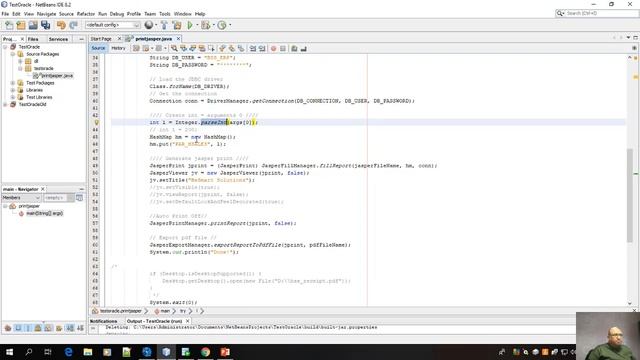The height and width of the screenshot is (360, 640).
Task: Switch editor to History view
Action: 118,48
